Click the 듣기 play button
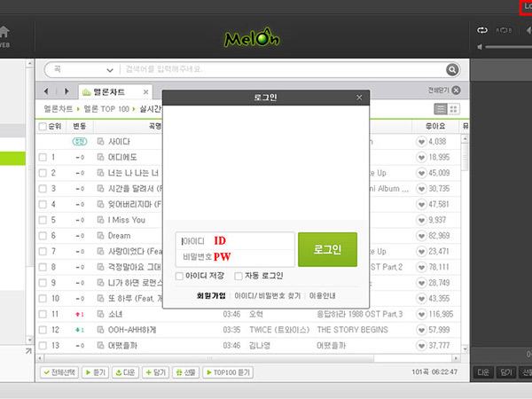 pos(96,372)
